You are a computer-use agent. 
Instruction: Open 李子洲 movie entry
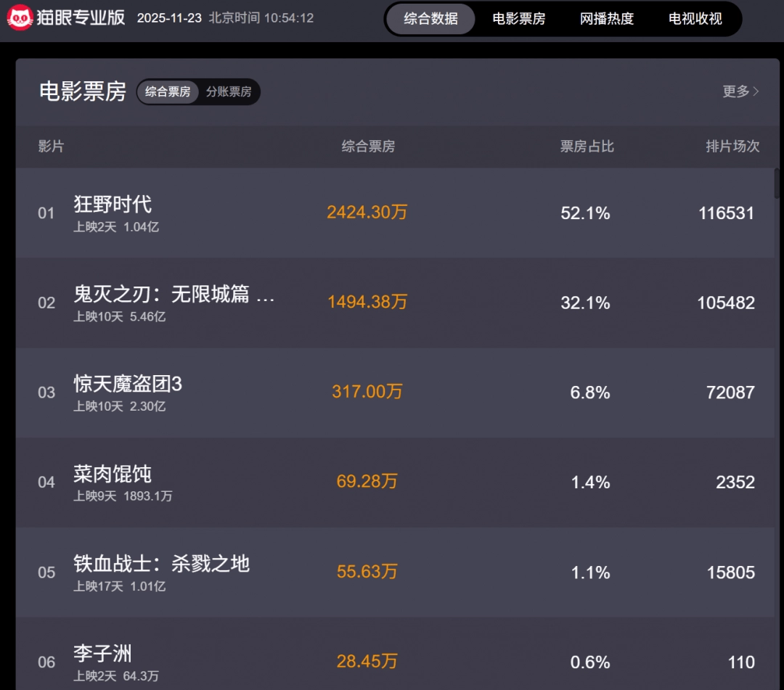102,654
